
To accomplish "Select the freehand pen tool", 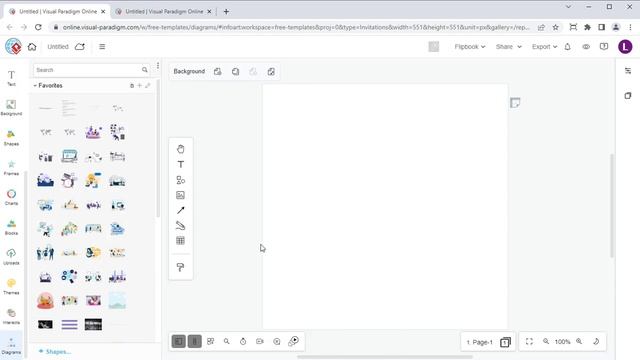I will 180,225.
